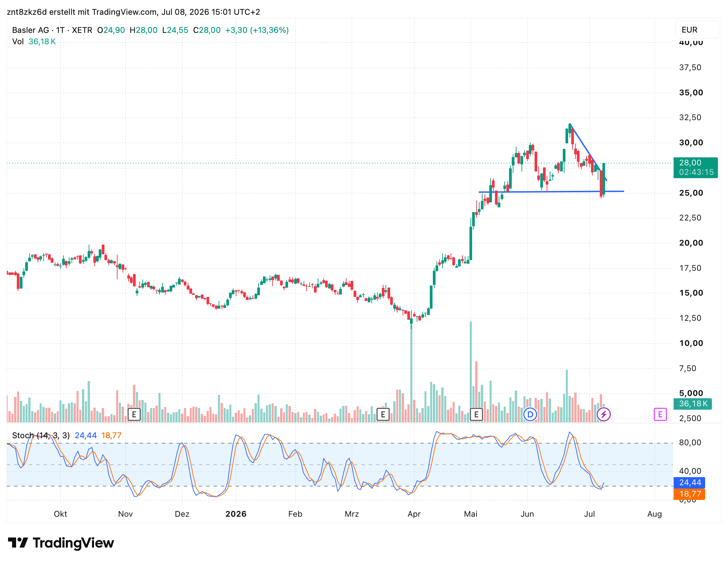Image resolution: width=728 pixels, height=563 pixels.
Task: Click the orange 18,77 stochastic value label
Action: coord(689,494)
